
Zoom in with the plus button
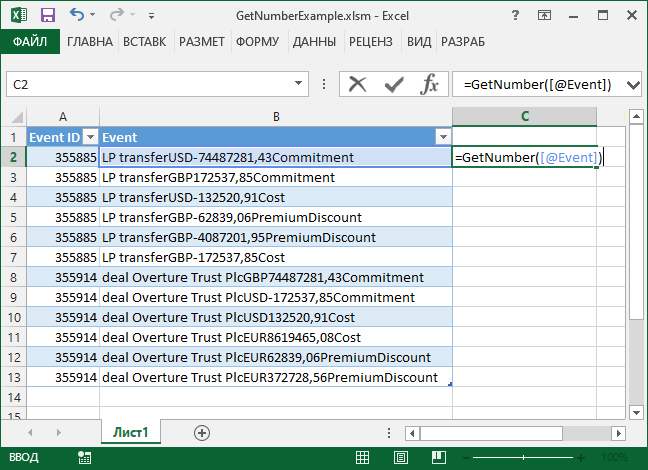coord(581,458)
